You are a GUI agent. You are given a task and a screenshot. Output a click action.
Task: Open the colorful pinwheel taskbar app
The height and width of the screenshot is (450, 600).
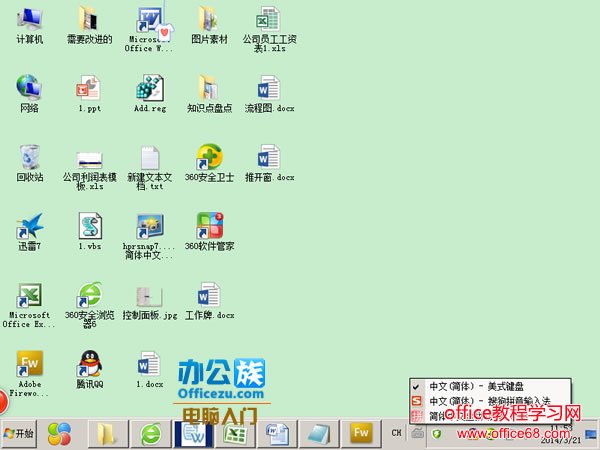(59, 434)
